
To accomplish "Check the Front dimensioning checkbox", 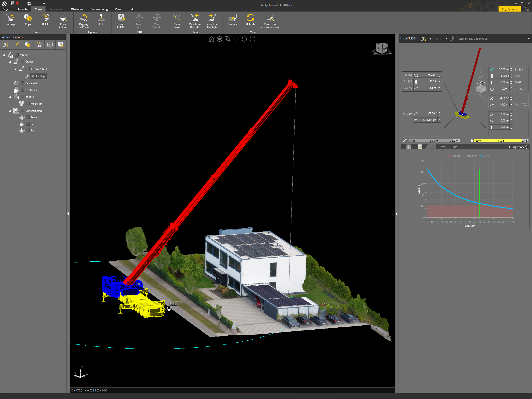I will tap(28, 117).
